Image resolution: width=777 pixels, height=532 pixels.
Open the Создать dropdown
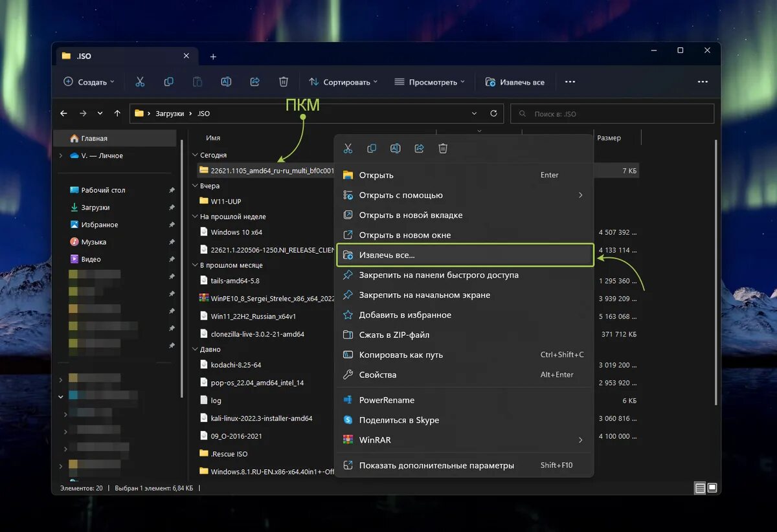point(89,82)
